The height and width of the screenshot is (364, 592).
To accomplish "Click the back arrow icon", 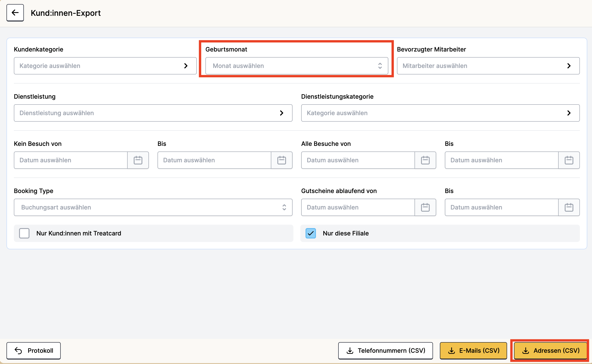I will 15,13.
